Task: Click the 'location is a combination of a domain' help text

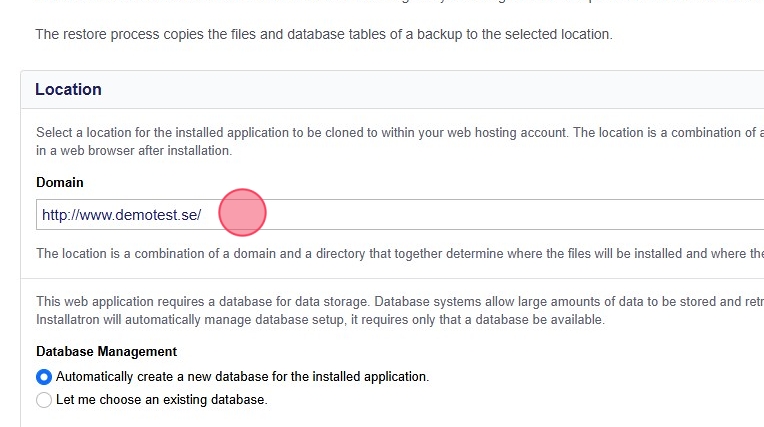Action: pyautogui.click(x=400, y=254)
